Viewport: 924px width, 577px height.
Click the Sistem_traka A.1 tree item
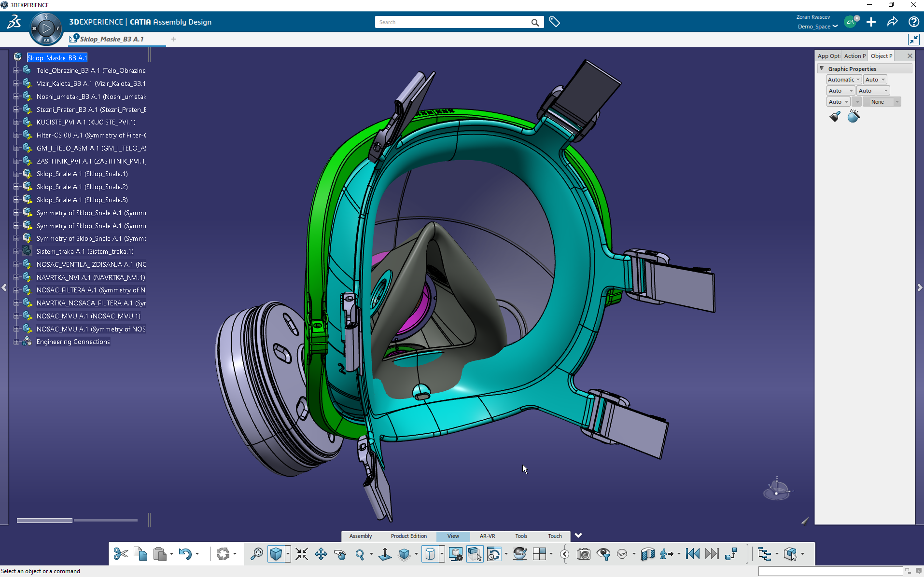click(84, 251)
